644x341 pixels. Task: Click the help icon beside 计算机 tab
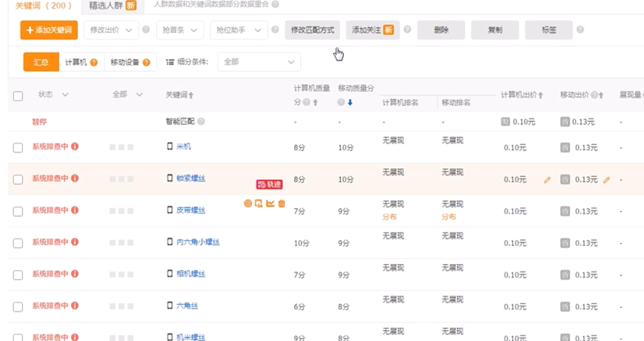pyautogui.click(x=94, y=63)
